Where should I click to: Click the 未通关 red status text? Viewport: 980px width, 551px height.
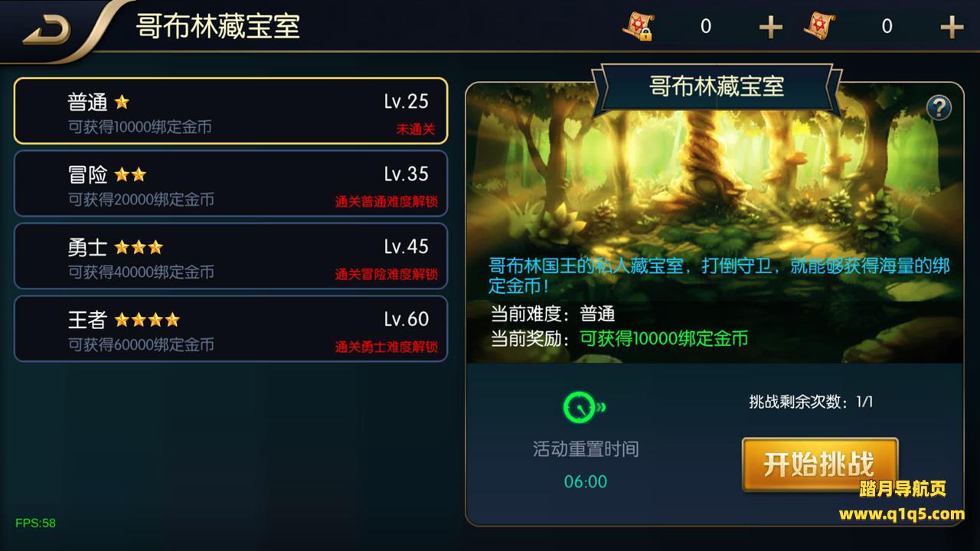click(415, 129)
